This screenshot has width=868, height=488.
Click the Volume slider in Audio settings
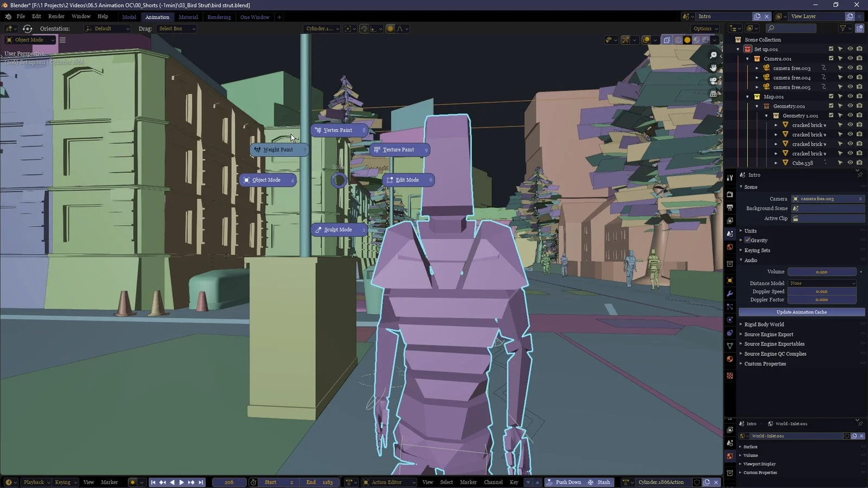pos(822,272)
